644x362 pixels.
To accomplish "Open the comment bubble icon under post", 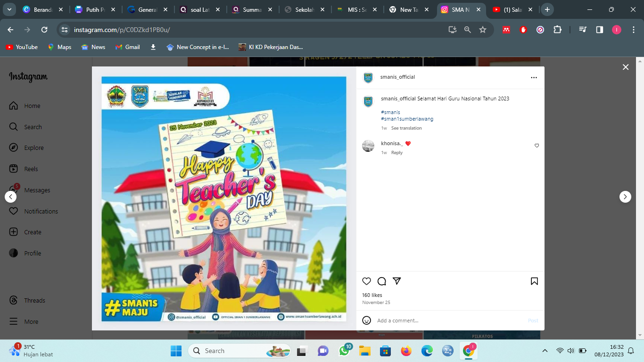I will [382, 281].
